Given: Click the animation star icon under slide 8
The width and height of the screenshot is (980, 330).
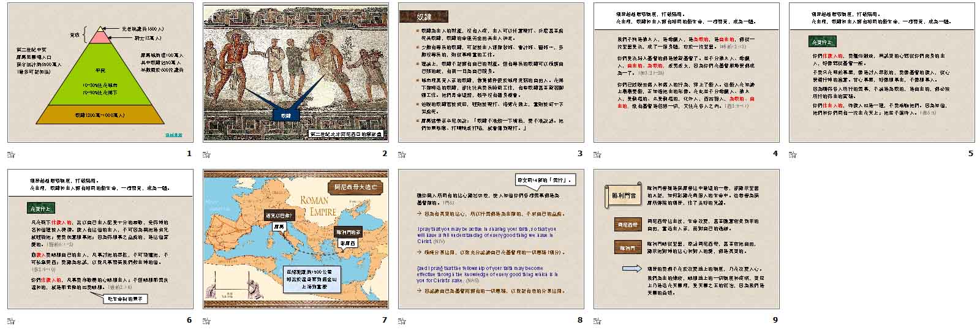Looking at the screenshot, I should coord(402,320).
